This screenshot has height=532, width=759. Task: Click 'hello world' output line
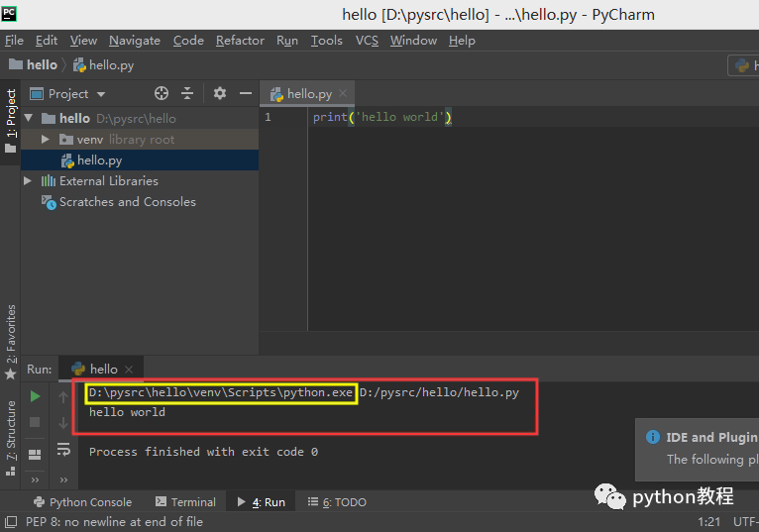[x=127, y=412]
